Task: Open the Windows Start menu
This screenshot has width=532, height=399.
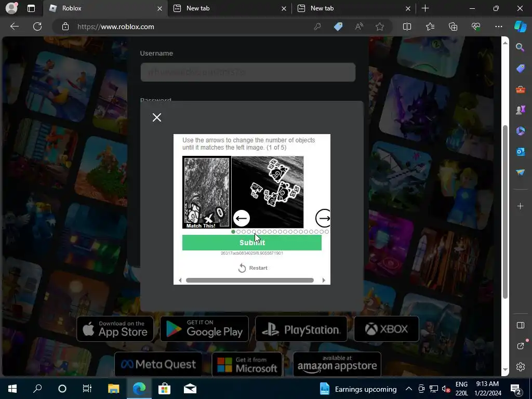Action: tap(12, 389)
